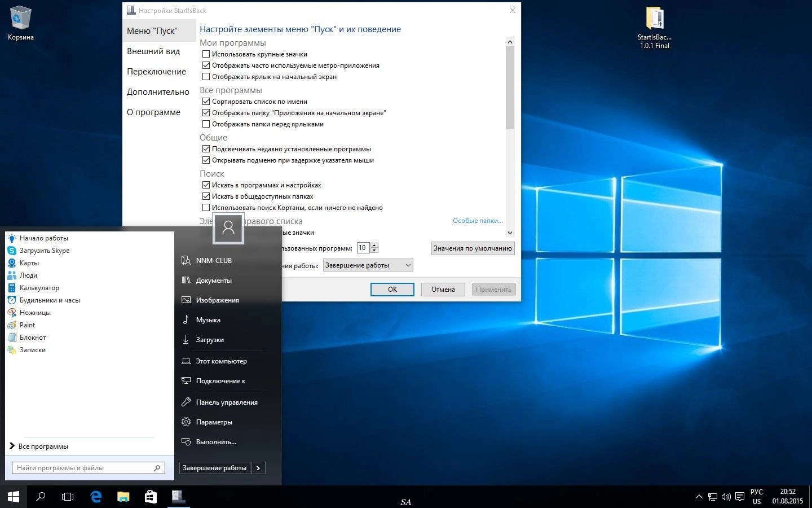Expand shutdown options arrow in Start menu
Viewport: 812px width, 508px height.
(x=258, y=468)
